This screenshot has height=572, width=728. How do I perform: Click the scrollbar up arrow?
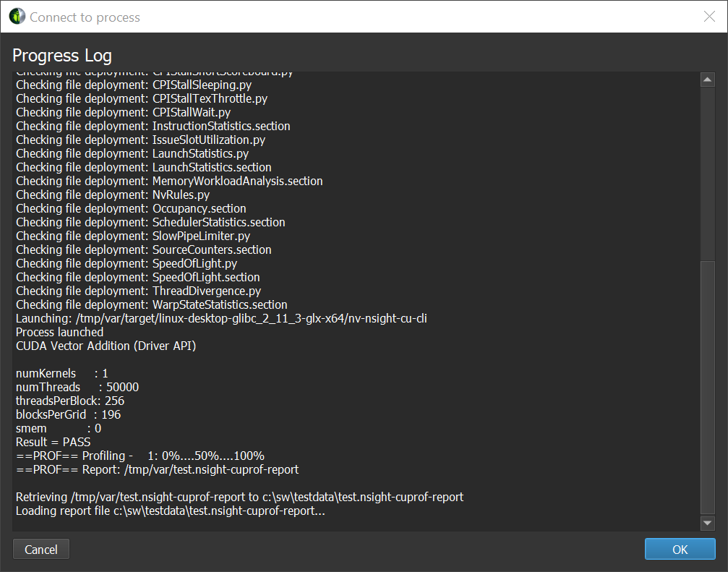coord(708,80)
